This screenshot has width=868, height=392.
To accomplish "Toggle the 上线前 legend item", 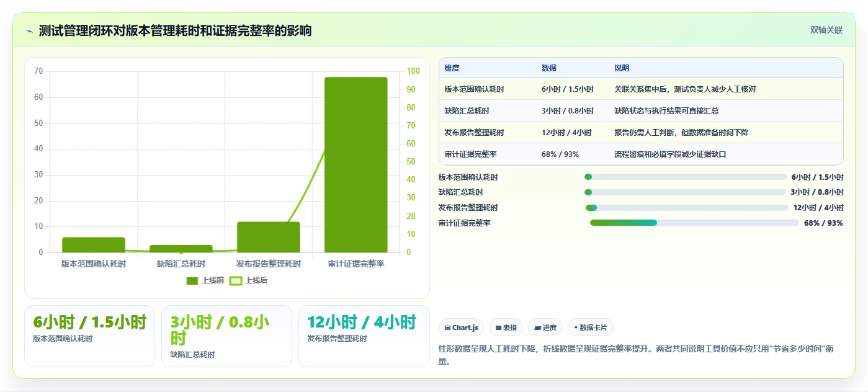I will [205, 280].
